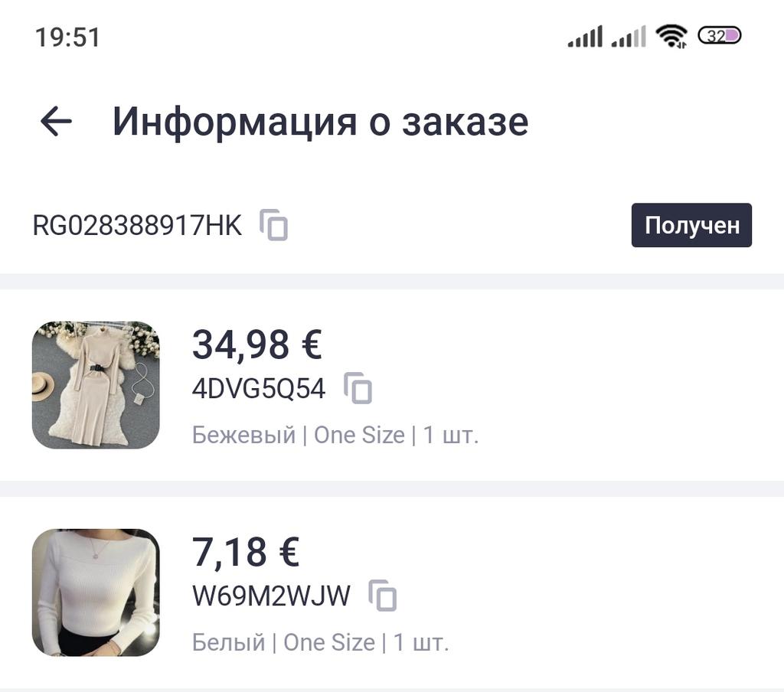Go back using the left arrow

[x=56, y=121]
